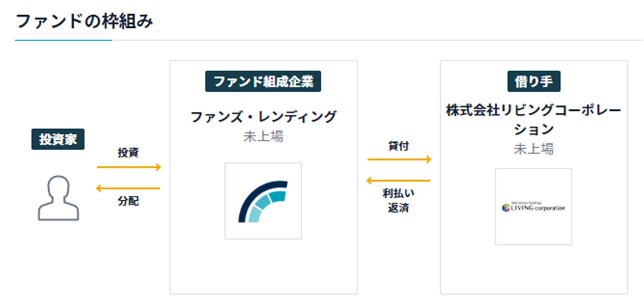Click the Funds Lending arc logo
Image resolution: width=644 pixels, height=304 pixels.
pyautogui.click(x=263, y=201)
